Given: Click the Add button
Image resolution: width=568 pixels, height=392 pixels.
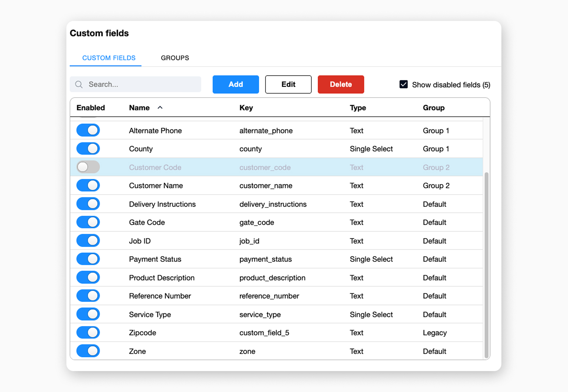Looking at the screenshot, I should 235,84.
